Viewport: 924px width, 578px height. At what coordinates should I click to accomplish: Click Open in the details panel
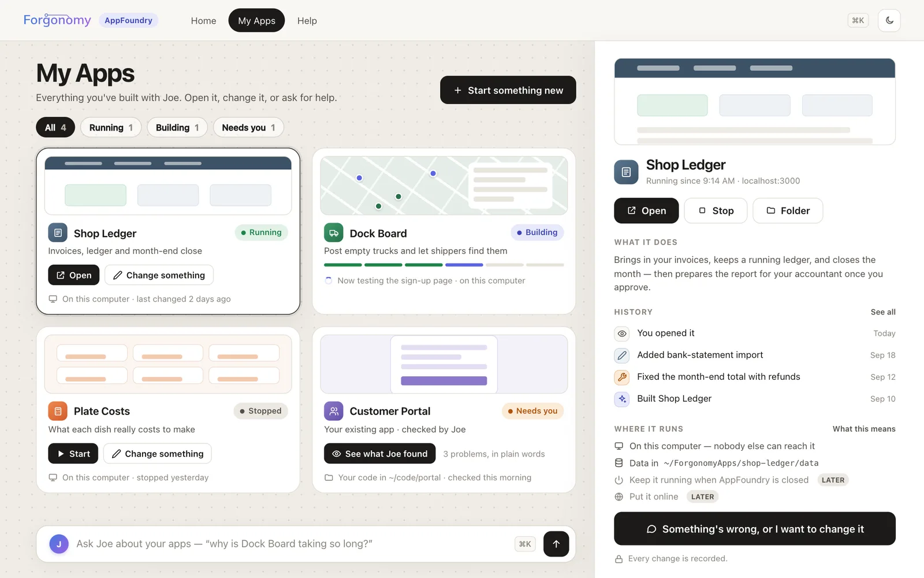coord(646,210)
